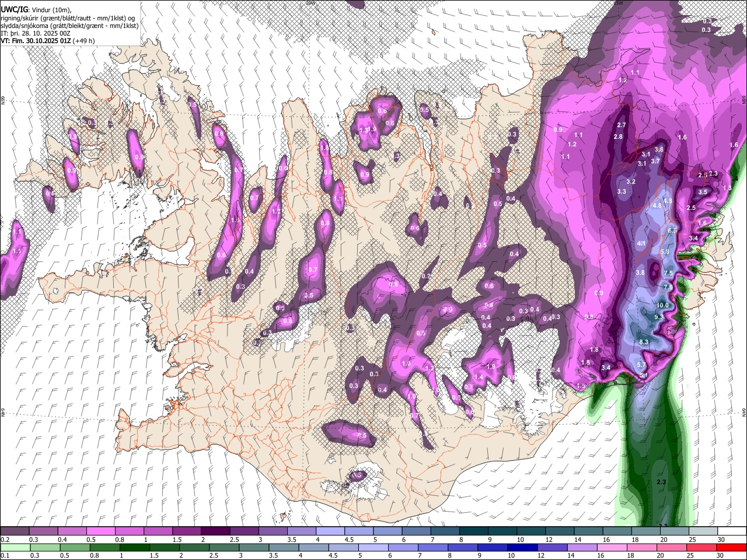This screenshot has height=560, width=747.
Task: Click the 4.8 precipitation value
Action: [x=657, y=205]
